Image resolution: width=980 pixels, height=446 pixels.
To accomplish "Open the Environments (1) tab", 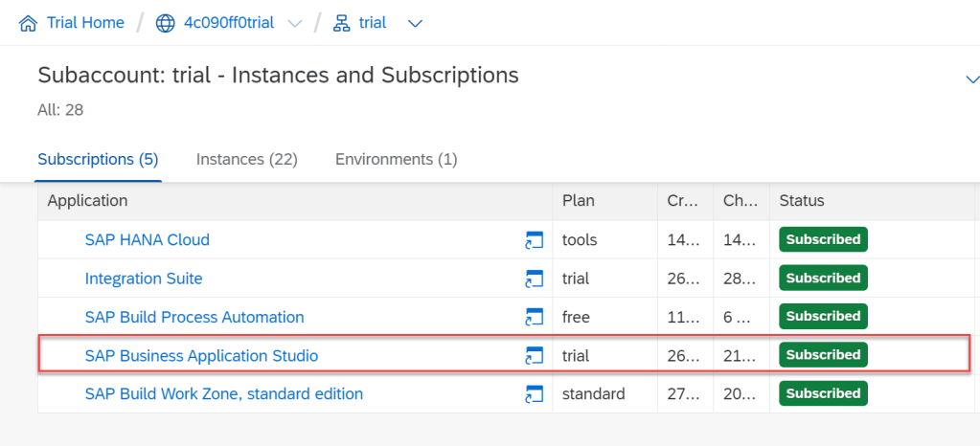I will (x=396, y=159).
